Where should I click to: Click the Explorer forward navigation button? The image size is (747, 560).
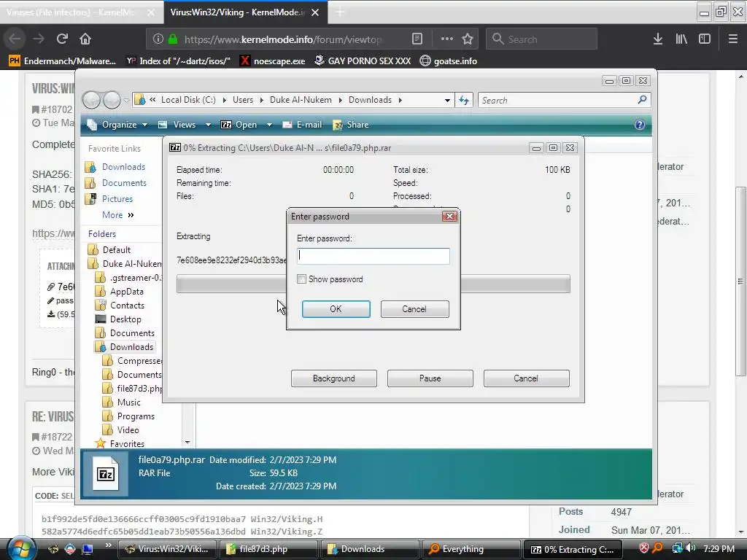(112, 100)
